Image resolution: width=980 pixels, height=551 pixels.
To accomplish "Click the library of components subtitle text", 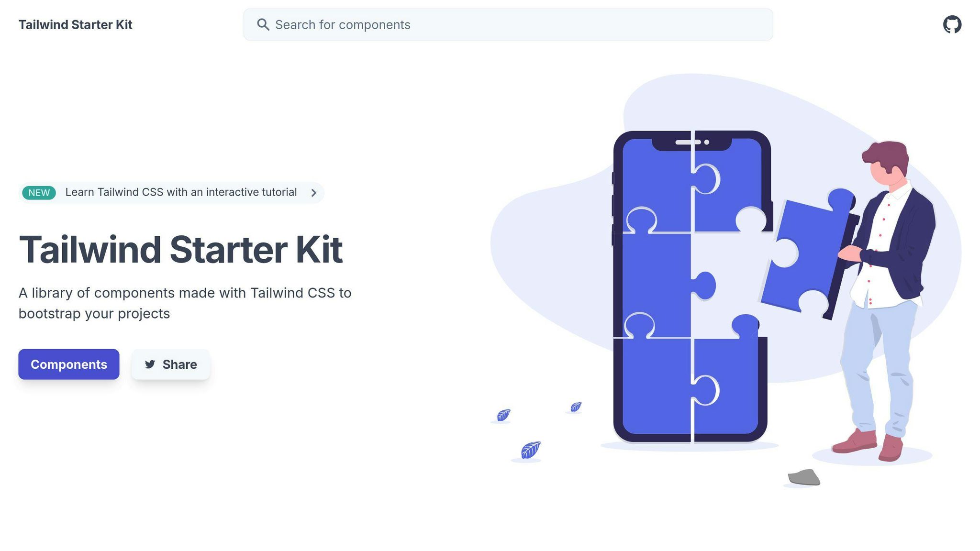I will [x=185, y=303].
